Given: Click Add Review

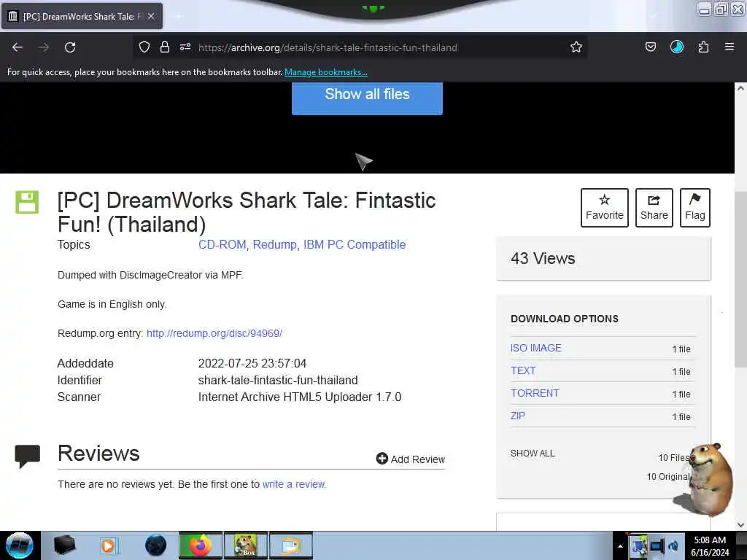Looking at the screenshot, I should [410, 459].
